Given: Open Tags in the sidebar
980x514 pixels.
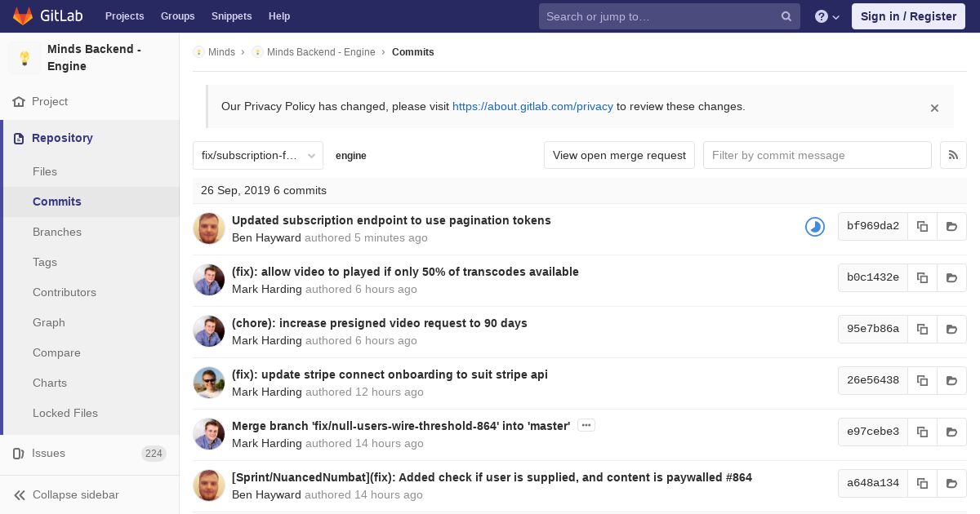Looking at the screenshot, I should point(45,262).
